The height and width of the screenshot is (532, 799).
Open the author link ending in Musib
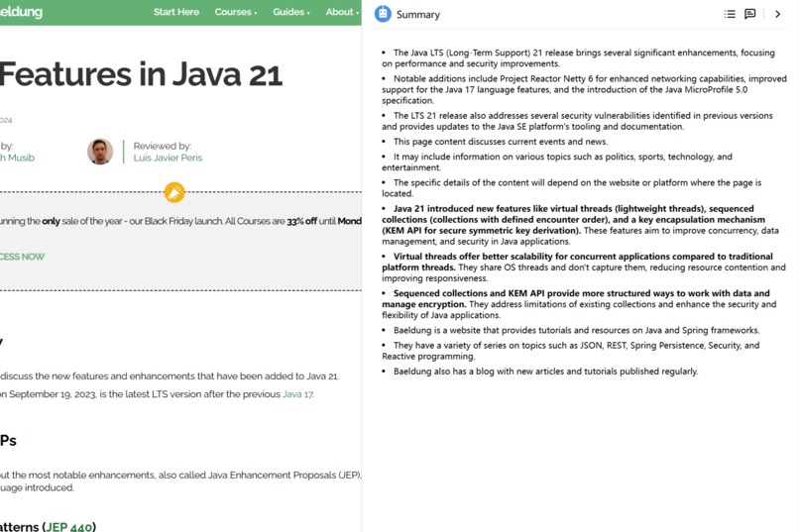click(17, 158)
